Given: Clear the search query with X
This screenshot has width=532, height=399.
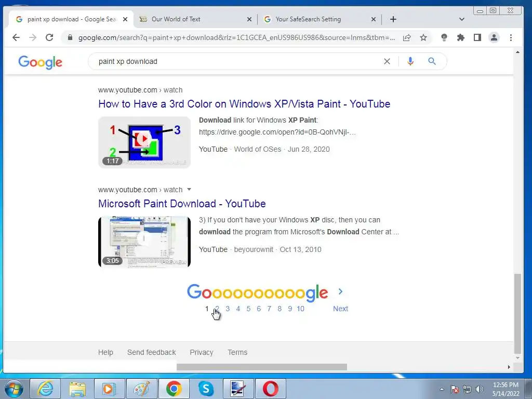Looking at the screenshot, I should 387,61.
